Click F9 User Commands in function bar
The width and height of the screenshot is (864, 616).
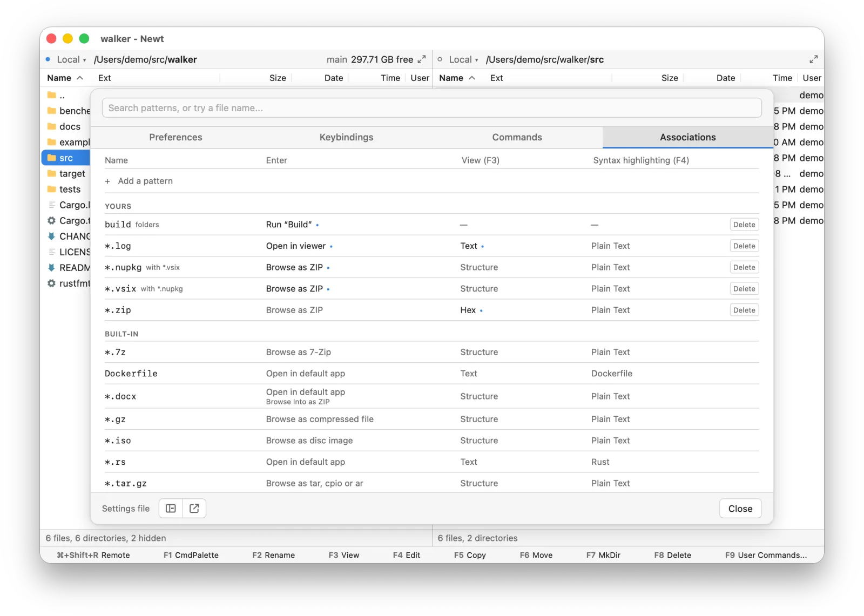click(x=766, y=555)
